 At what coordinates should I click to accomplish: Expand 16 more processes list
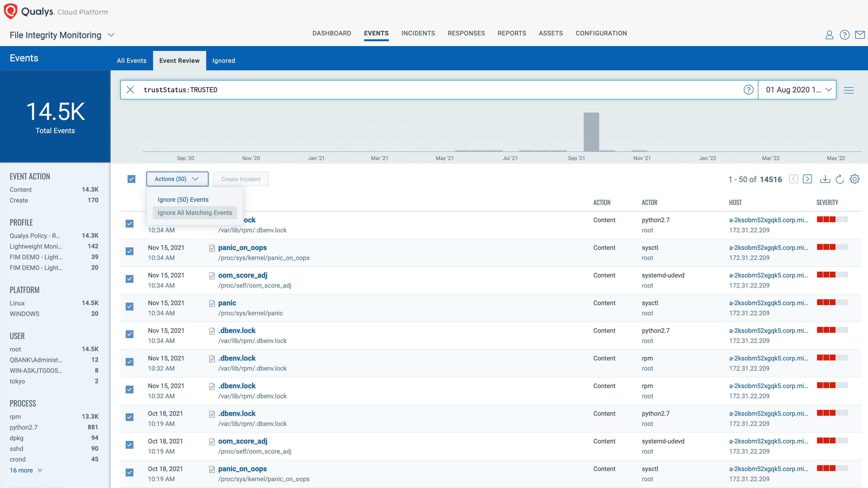[x=26, y=470]
